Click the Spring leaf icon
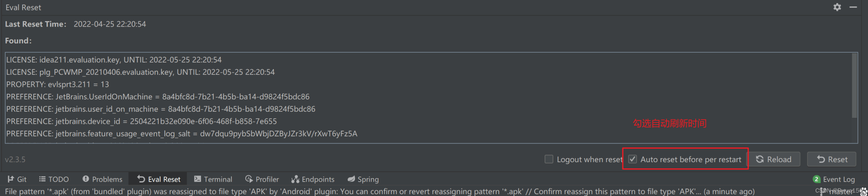This screenshot has height=196, width=868. [351, 179]
